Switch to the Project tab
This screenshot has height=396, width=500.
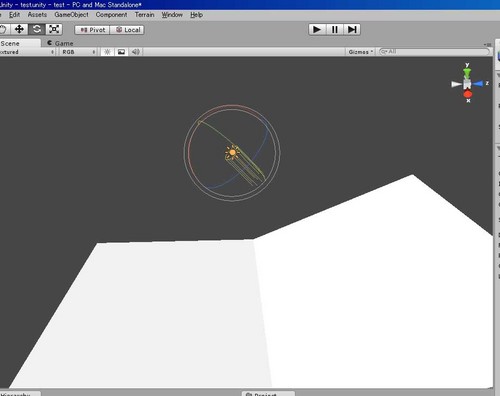pos(268,394)
